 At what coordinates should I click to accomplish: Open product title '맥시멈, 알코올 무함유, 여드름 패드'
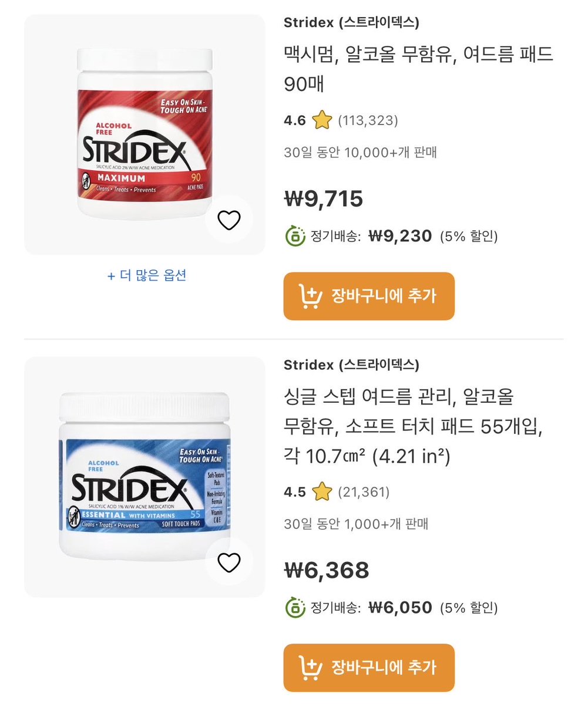[418, 69]
